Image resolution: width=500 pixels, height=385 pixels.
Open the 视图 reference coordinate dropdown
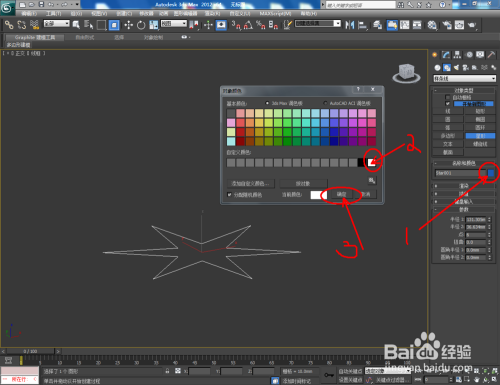click(174, 23)
